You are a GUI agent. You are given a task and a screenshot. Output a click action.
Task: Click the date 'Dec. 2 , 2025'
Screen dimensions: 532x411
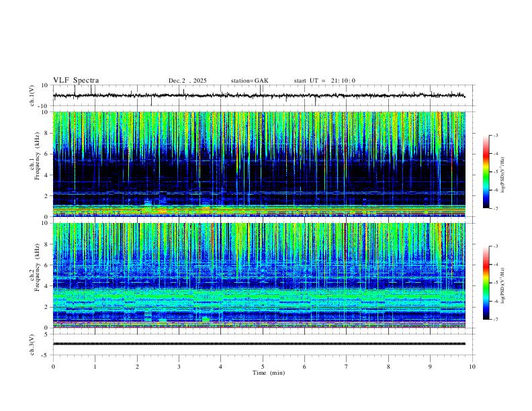pyautogui.click(x=187, y=81)
